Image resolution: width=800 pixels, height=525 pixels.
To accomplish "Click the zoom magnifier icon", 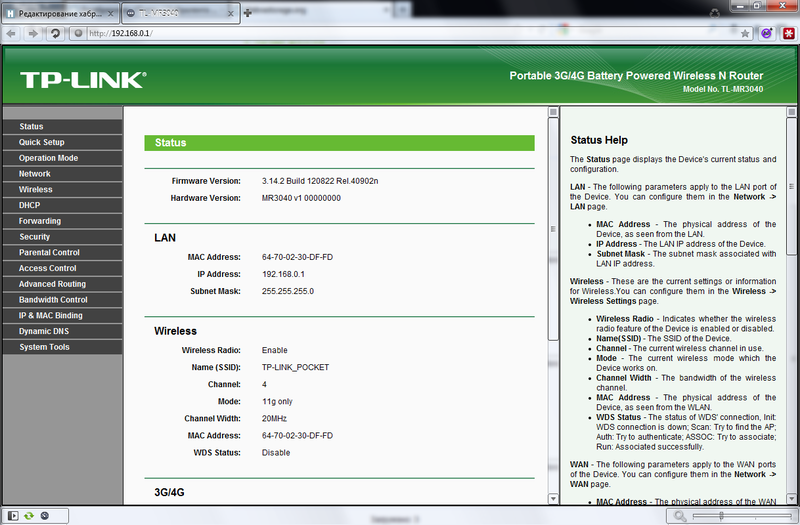I will 680,516.
